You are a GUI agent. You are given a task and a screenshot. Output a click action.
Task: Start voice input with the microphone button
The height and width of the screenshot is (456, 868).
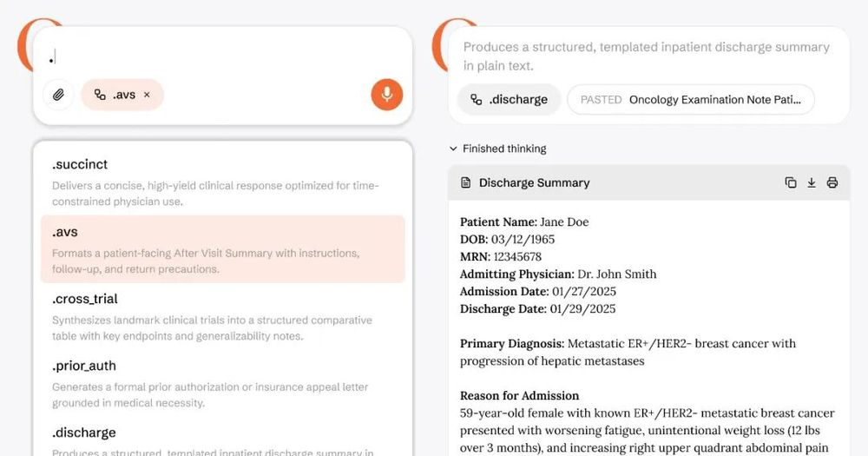387,95
